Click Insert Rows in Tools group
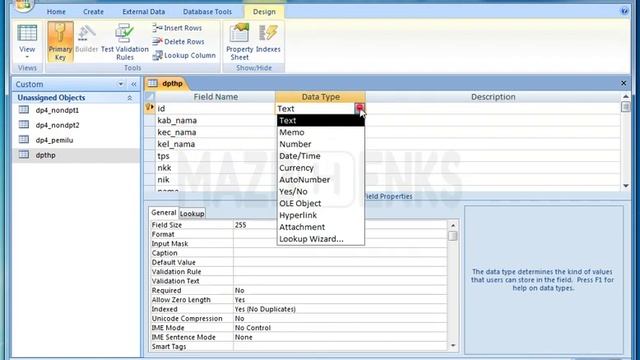 177,28
